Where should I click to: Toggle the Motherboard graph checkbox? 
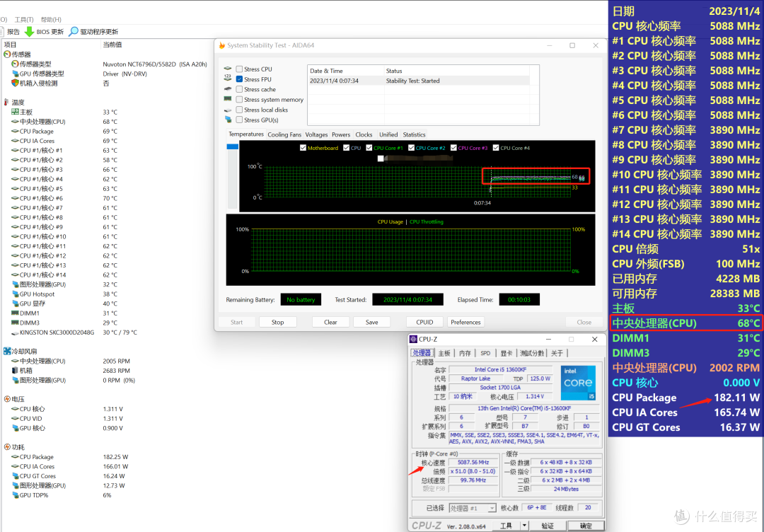pyautogui.click(x=303, y=148)
